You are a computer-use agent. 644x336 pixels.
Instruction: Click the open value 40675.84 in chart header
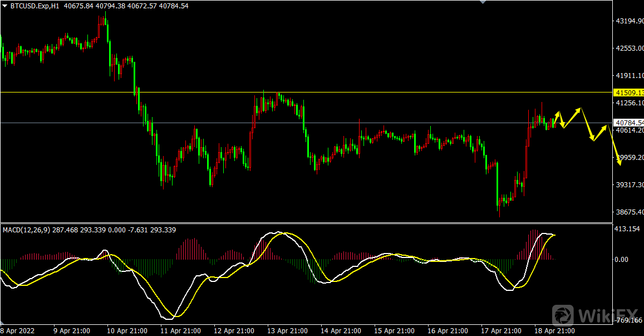[79, 6]
